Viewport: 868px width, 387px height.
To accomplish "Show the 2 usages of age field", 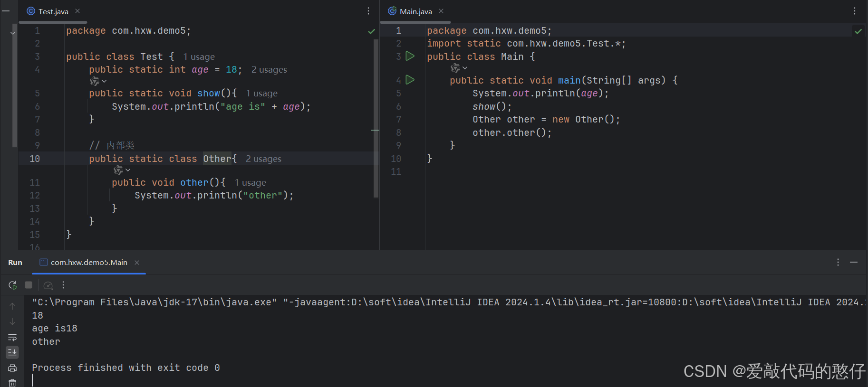I will pyautogui.click(x=269, y=70).
